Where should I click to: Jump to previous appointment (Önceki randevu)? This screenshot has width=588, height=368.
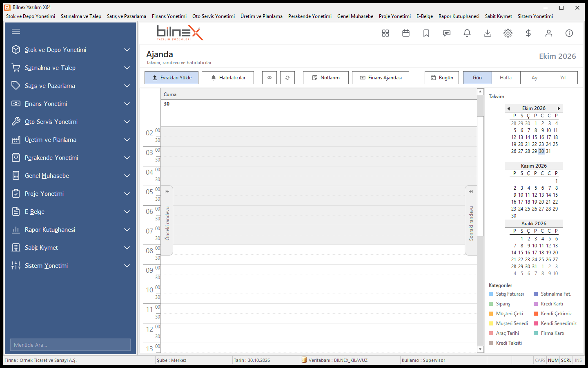click(167, 220)
